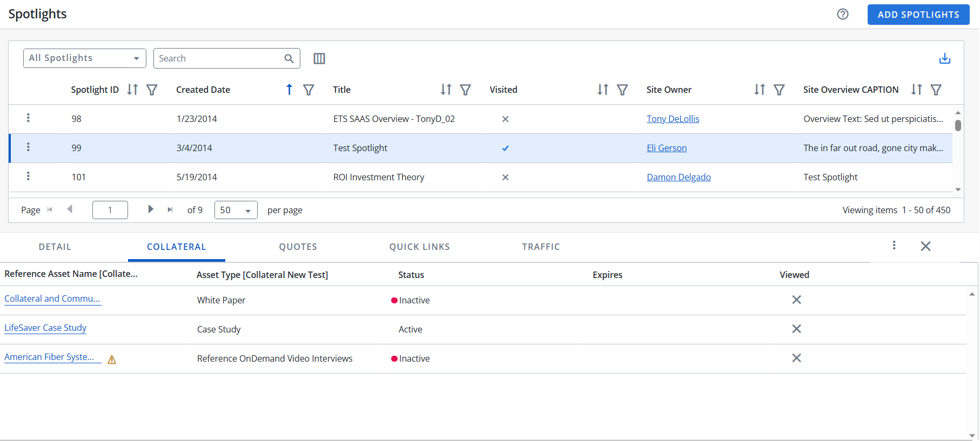Click the spotlight grid scrollbar thumb
Image resolution: width=980 pixels, height=441 pixels.
[958, 125]
